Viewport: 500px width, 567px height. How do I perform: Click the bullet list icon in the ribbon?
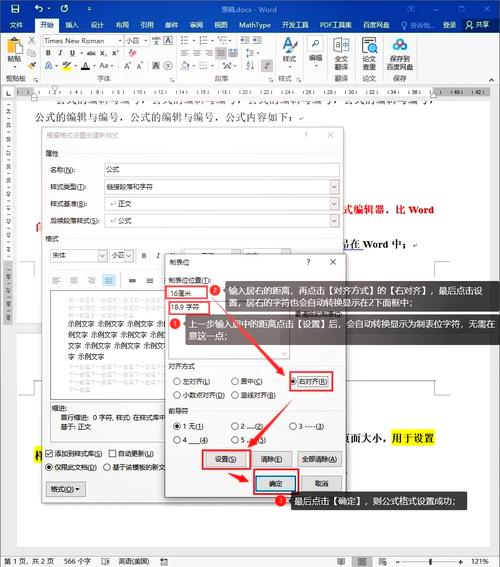click(184, 40)
